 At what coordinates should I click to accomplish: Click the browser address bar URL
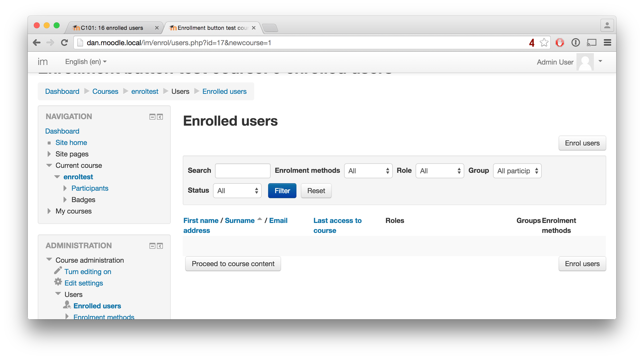(179, 43)
